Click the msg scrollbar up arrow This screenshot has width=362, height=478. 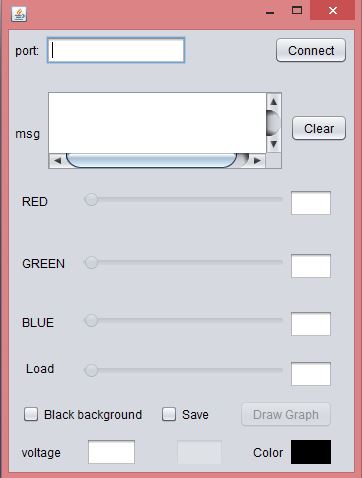[x=274, y=101]
